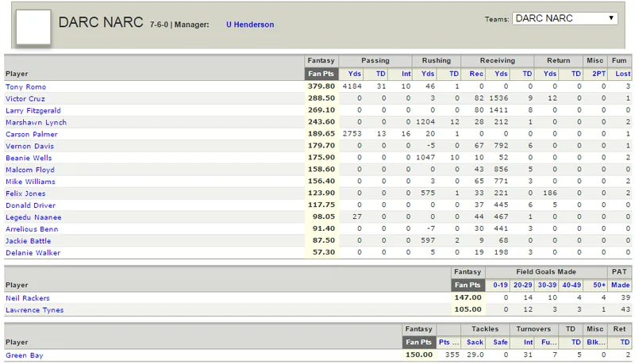Select Marshawn Lynch's 1204 rushing yards
Image resolution: width=635 pixels, height=364 pixels.
[425, 122]
